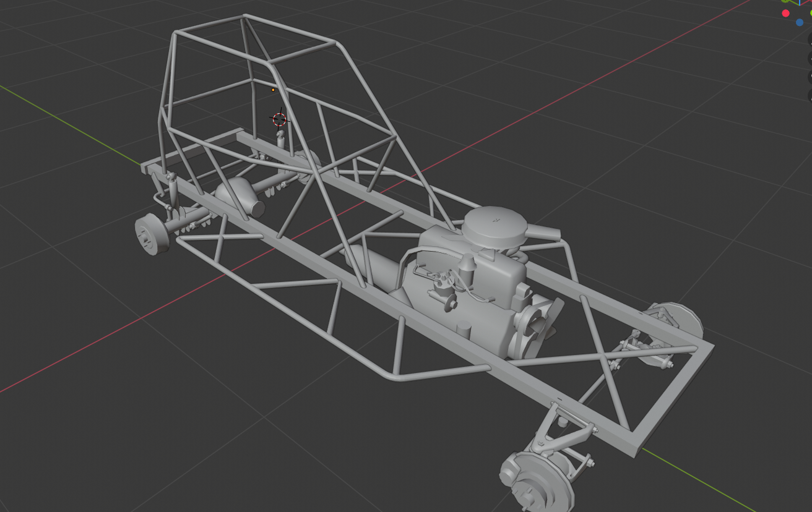
Task: Click the blue negative Z axis gizmo dot
Action: [800, 22]
